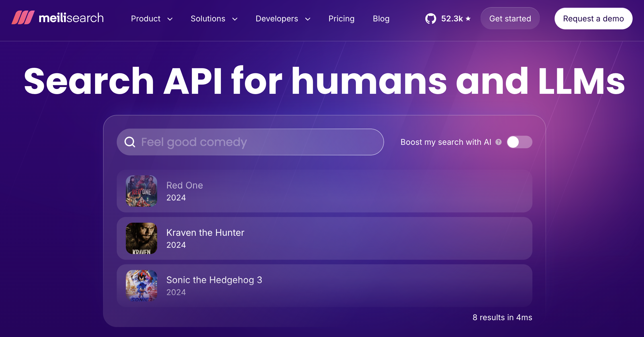Go to the Pricing page

(341, 19)
